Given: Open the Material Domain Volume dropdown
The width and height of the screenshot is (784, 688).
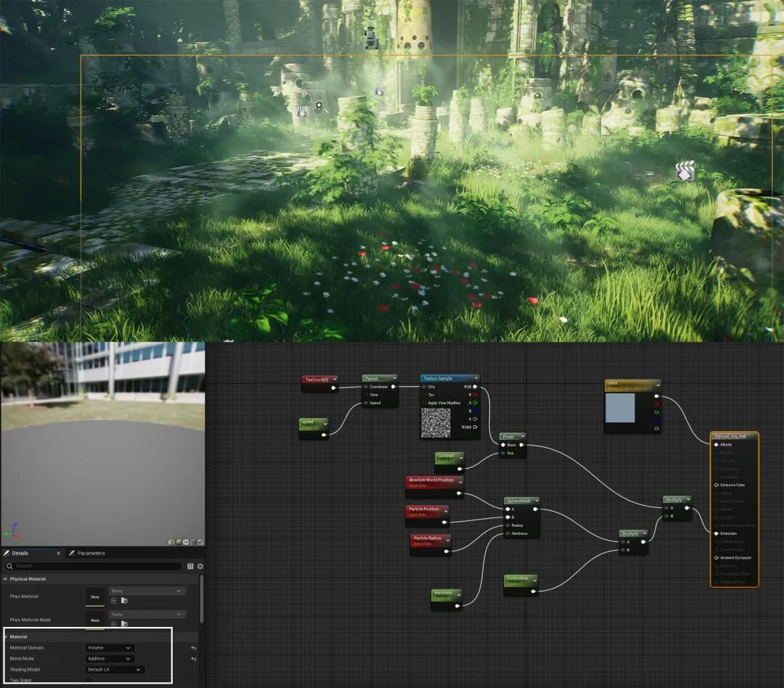Looking at the screenshot, I should coord(110,647).
